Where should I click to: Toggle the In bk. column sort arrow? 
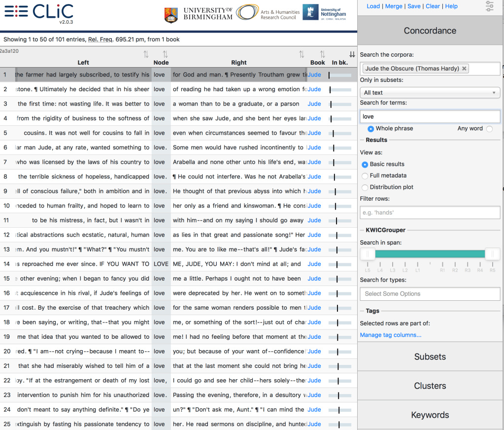[x=352, y=54]
